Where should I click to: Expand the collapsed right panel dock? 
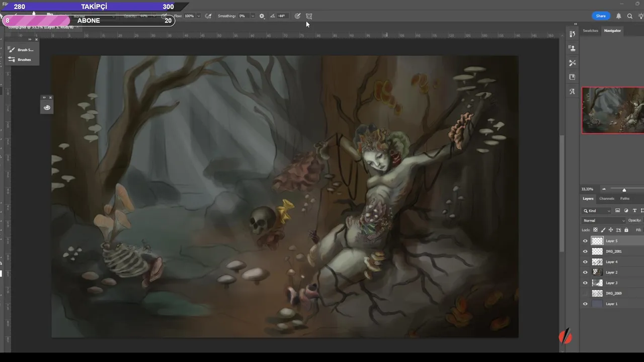pyautogui.click(x=576, y=24)
